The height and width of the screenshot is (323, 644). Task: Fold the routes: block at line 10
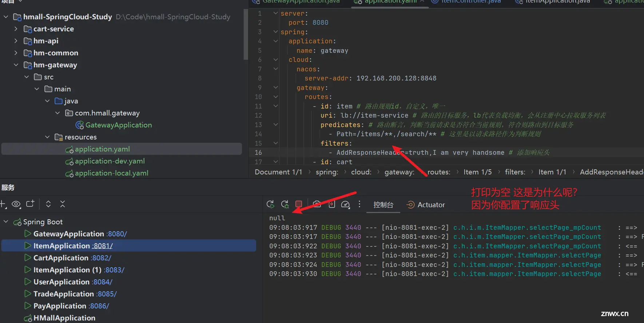point(275,96)
